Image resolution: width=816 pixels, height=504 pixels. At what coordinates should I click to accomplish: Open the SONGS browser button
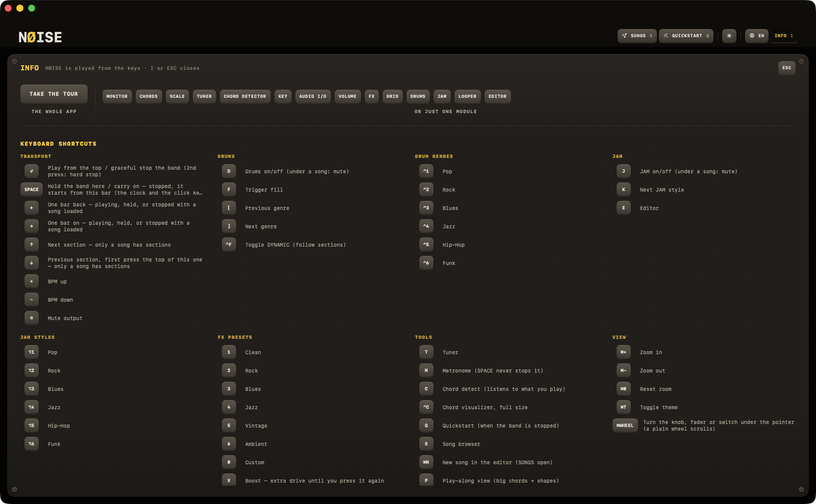(637, 36)
